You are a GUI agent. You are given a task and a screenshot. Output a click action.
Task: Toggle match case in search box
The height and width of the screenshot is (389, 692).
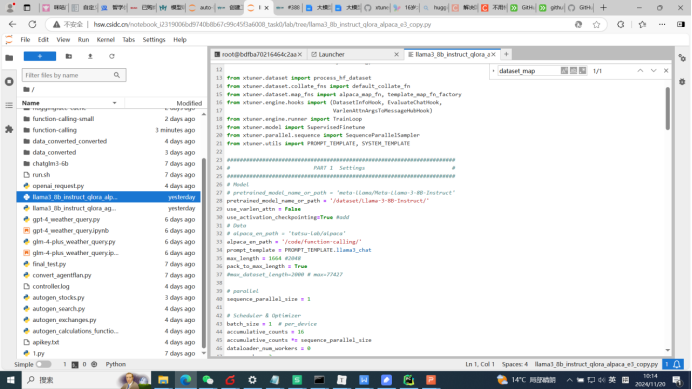[564, 71]
